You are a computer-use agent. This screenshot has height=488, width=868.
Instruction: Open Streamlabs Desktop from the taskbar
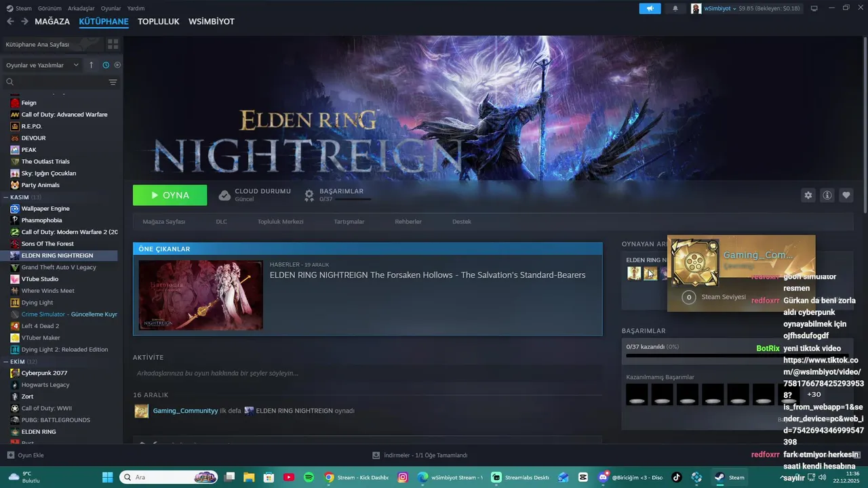(x=520, y=477)
